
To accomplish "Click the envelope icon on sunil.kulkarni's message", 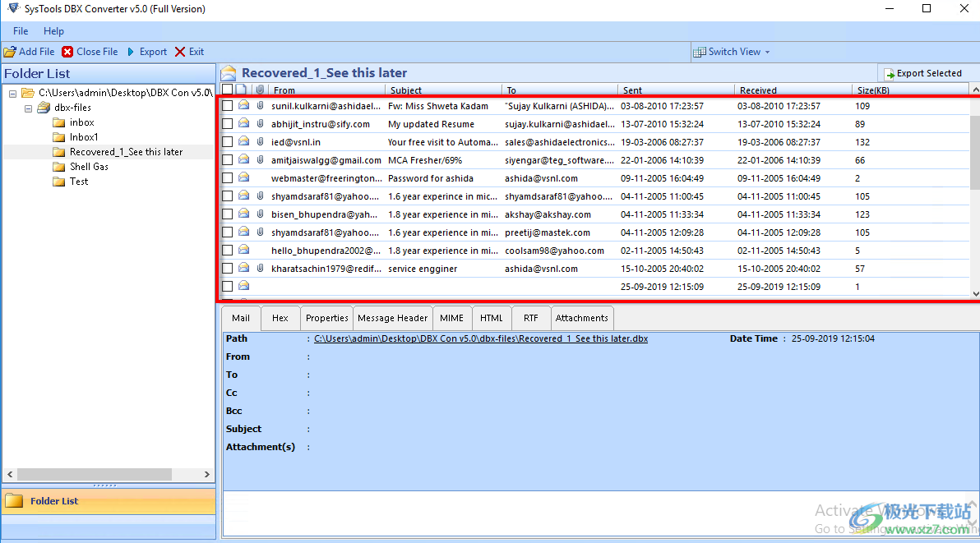I will pyautogui.click(x=243, y=106).
